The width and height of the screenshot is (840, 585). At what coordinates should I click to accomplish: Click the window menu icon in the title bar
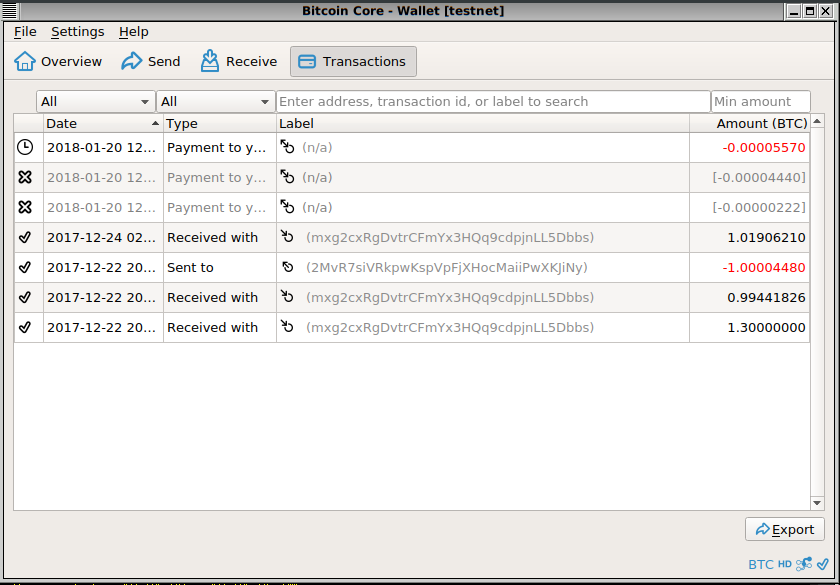click(x=10, y=11)
